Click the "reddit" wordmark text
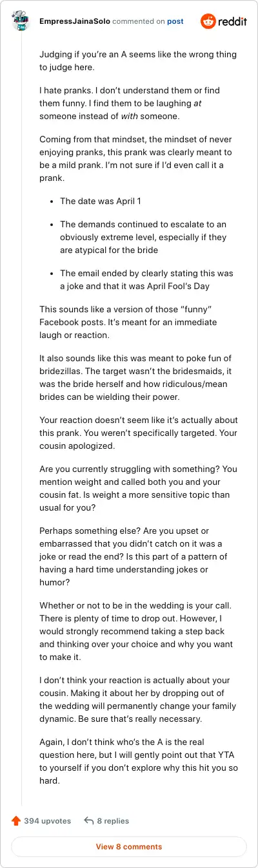This screenshot has height=868, width=258. click(x=233, y=21)
